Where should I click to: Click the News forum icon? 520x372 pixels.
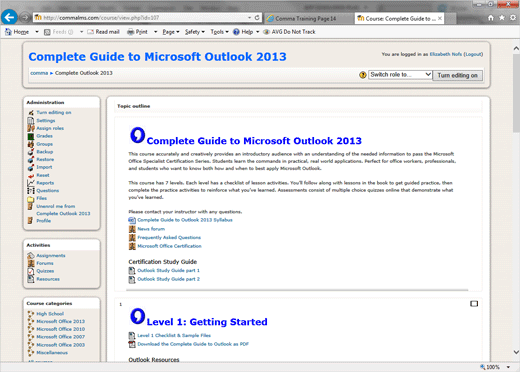point(132,229)
